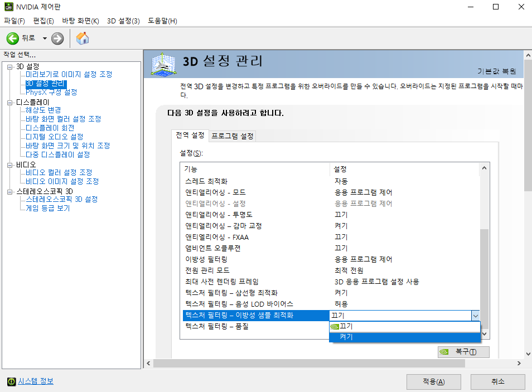Image resolution: width=532 pixels, height=392 pixels.
Task: Open the 편집(E) menu
Action: point(43,21)
